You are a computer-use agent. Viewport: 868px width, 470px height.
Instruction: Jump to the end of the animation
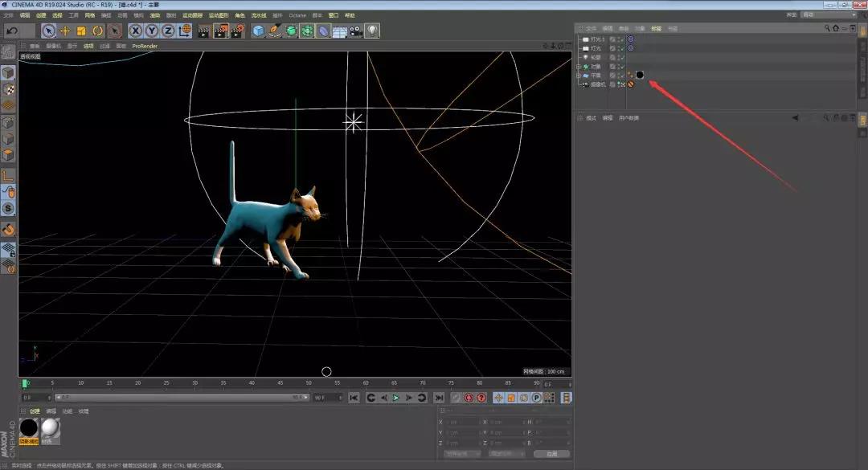[x=439, y=398]
